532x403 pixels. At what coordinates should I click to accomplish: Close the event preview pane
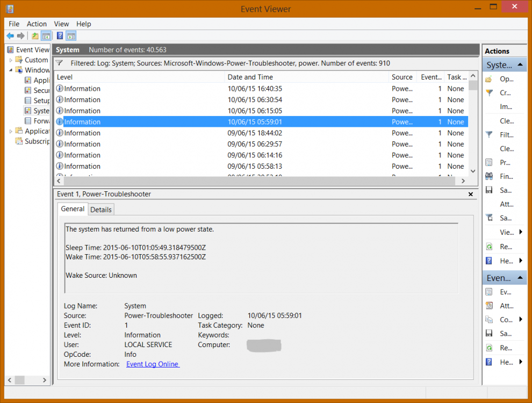471,194
